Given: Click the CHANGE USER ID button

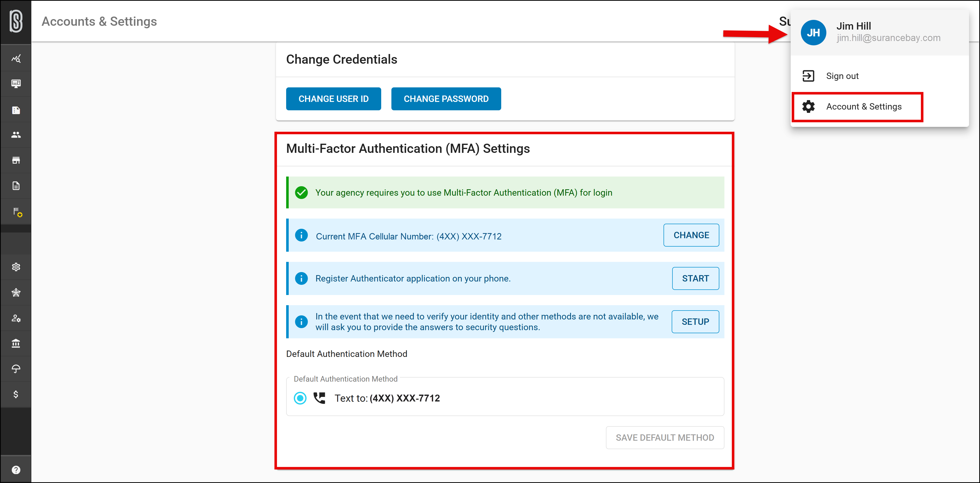Looking at the screenshot, I should (x=333, y=99).
